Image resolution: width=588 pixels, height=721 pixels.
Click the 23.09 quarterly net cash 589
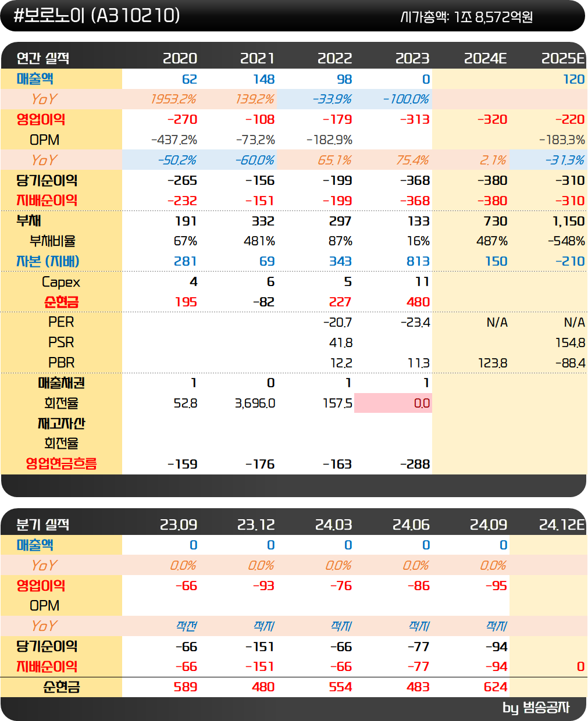pos(186,687)
